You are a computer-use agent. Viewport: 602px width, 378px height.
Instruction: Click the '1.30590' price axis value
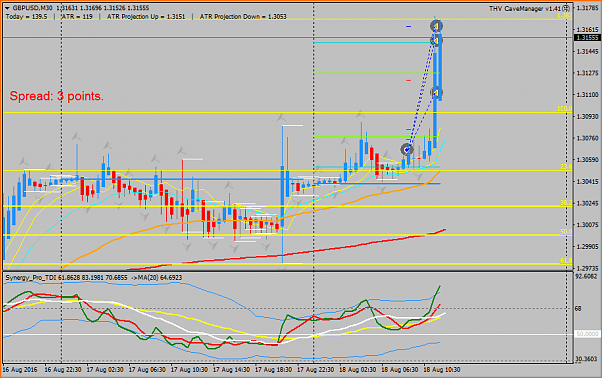tap(587, 160)
